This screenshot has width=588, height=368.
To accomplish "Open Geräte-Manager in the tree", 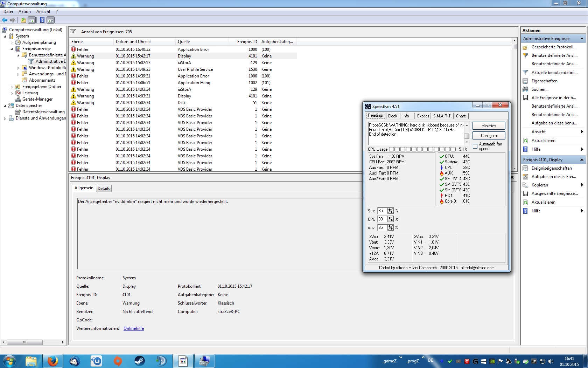I will (x=37, y=99).
